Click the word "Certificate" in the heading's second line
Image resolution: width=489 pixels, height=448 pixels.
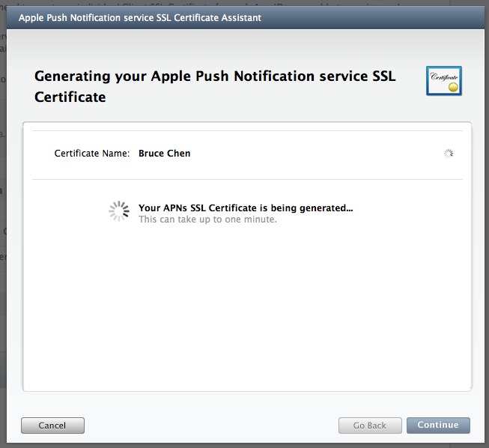pos(70,97)
